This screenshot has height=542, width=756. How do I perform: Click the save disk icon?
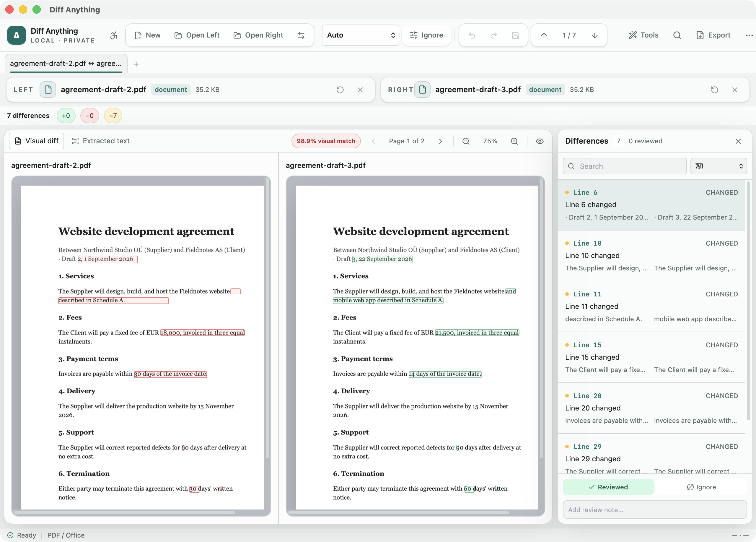(515, 35)
